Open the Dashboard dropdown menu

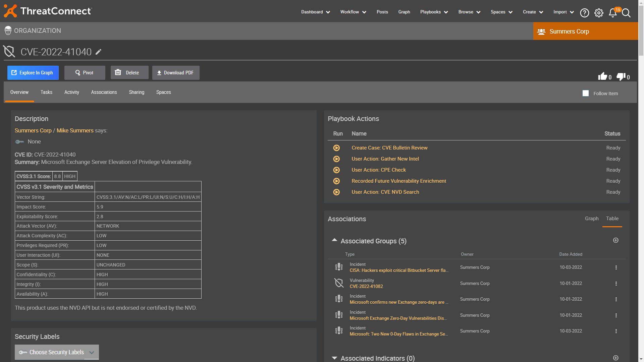point(316,12)
